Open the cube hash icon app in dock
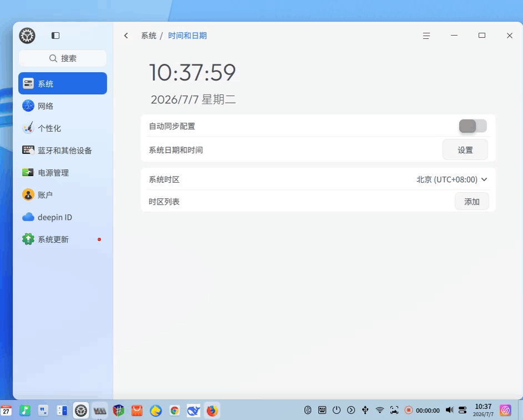This screenshot has height=420, width=523. point(118,411)
